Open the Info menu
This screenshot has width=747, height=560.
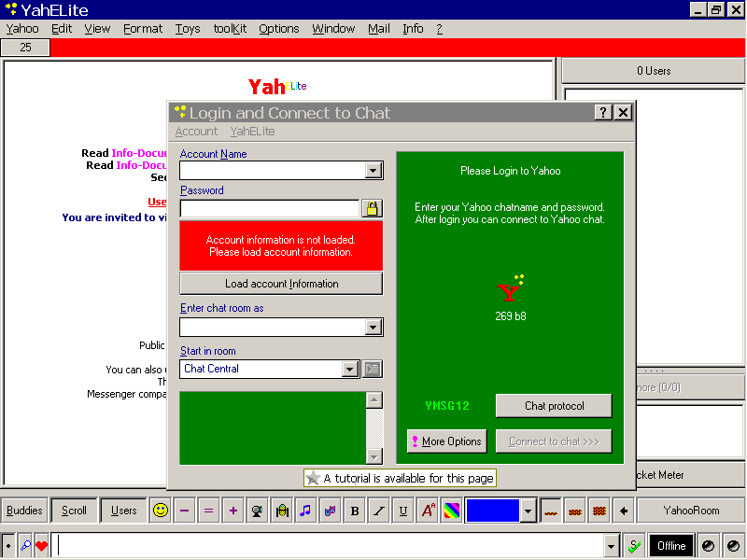[413, 29]
